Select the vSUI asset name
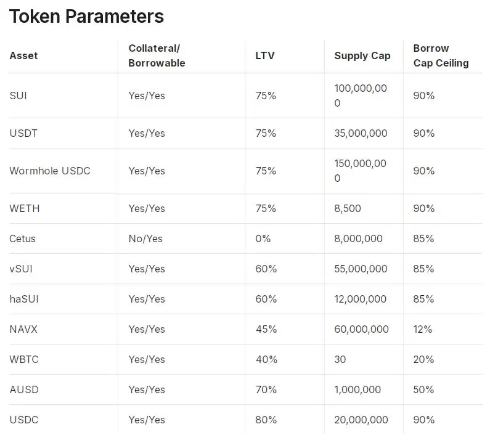The width and height of the screenshot is (490, 448). pos(22,269)
